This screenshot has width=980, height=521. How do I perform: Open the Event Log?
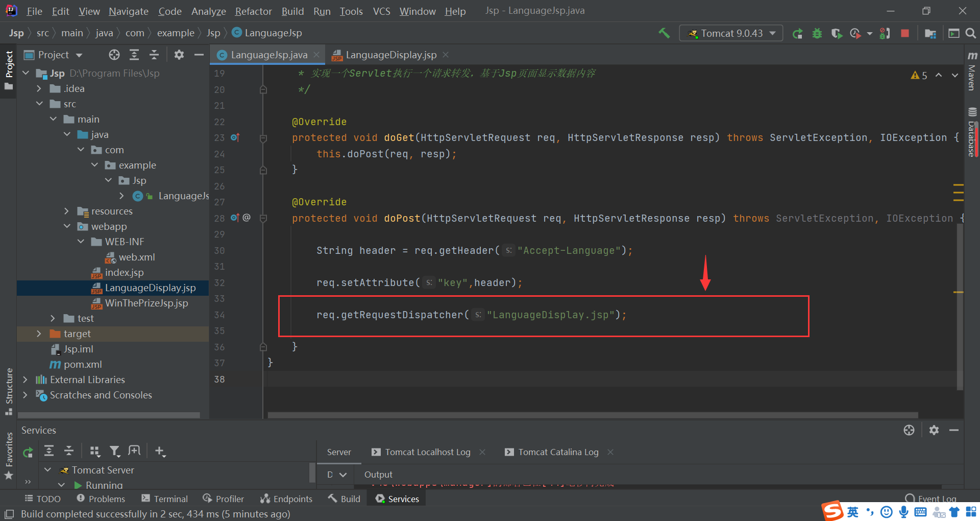pyautogui.click(x=930, y=499)
